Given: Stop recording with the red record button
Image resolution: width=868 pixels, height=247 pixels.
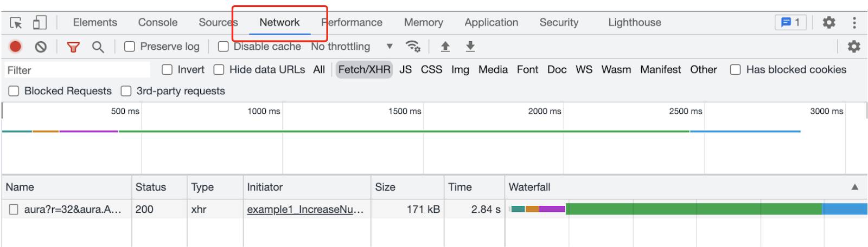Looking at the screenshot, I should (16, 47).
